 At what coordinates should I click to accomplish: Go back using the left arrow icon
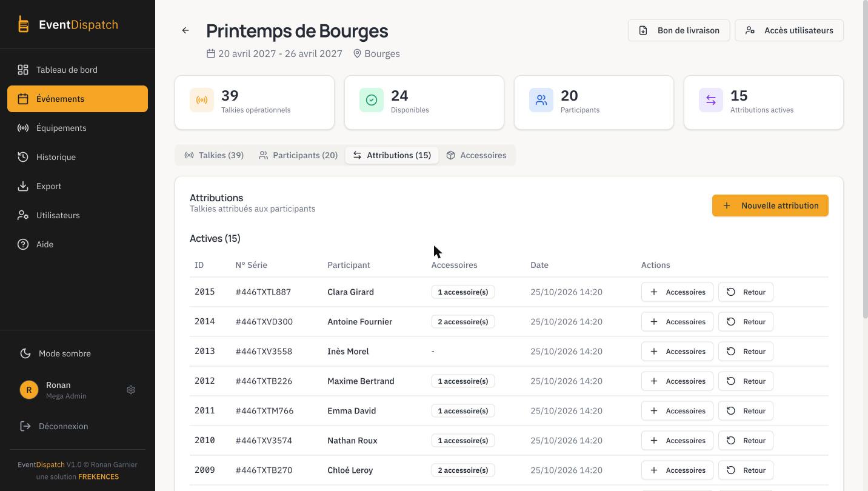185,30
